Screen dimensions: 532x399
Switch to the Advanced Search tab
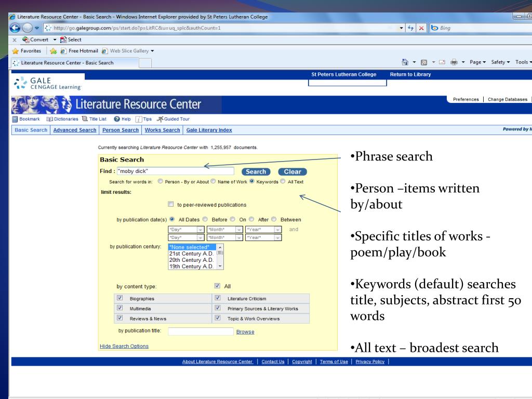point(75,130)
